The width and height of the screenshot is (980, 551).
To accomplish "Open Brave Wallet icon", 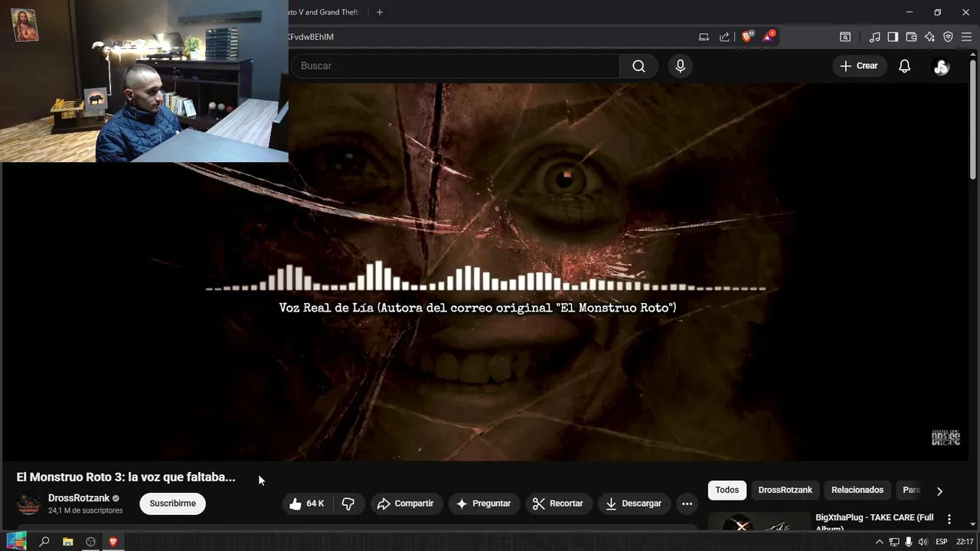I will click(x=911, y=37).
